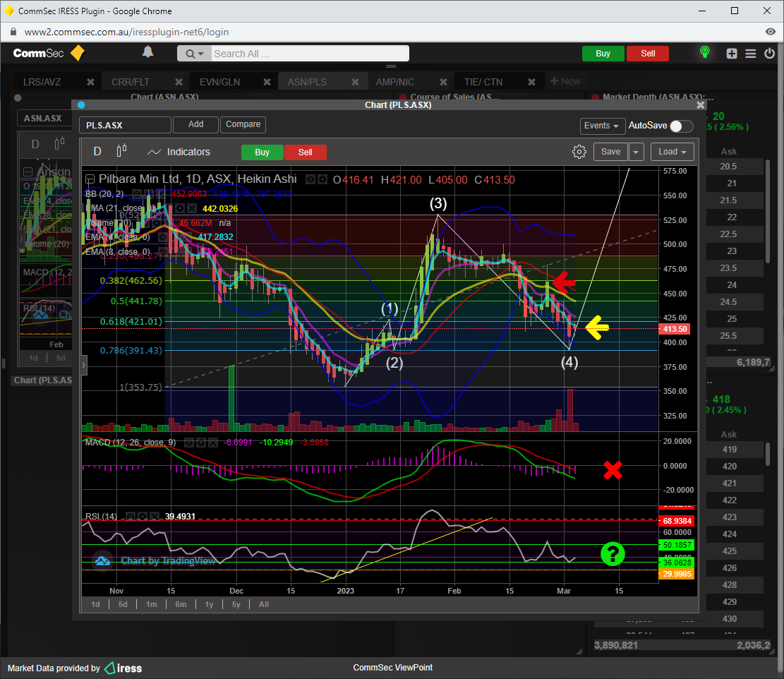The height and width of the screenshot is (679, 784).
Task: Click the PLS.ASX symbol field
Action: [x=125, y=125]
